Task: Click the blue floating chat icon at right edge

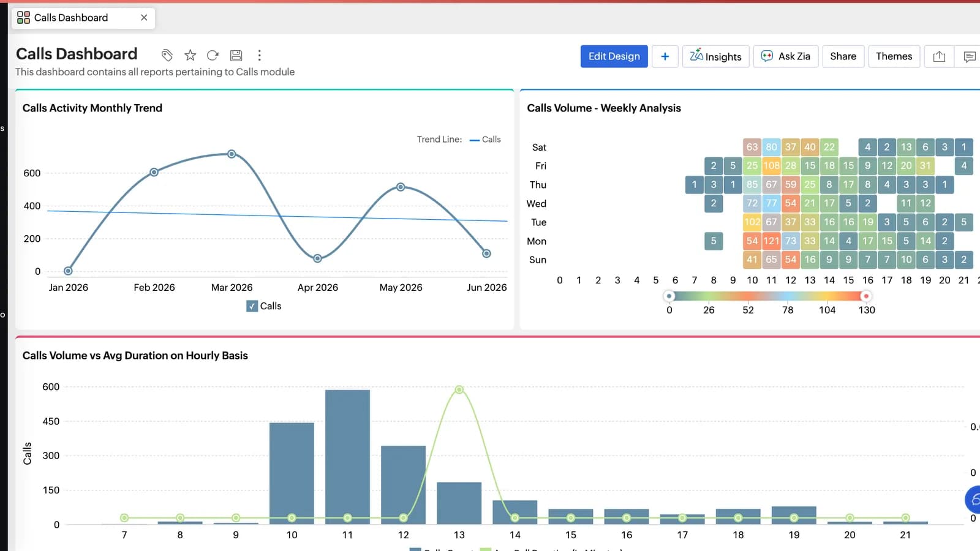Action: (x=973, y=500)
